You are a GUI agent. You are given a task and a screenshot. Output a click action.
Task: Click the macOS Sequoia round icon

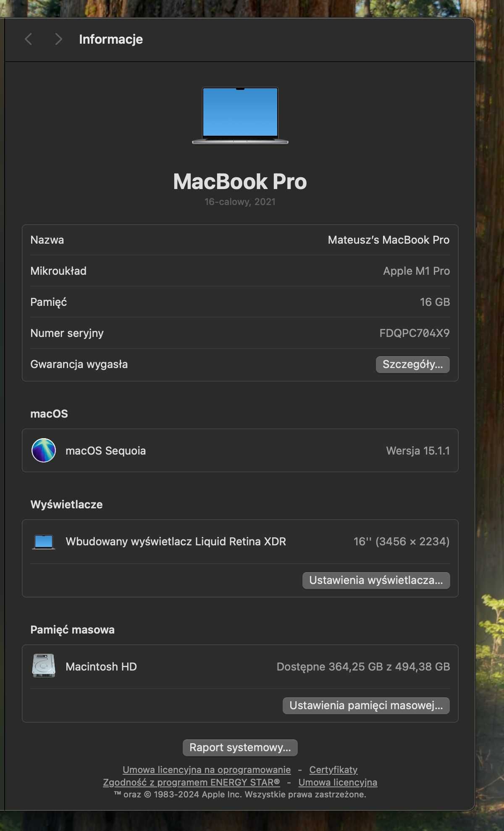click(x=44, y=450)
